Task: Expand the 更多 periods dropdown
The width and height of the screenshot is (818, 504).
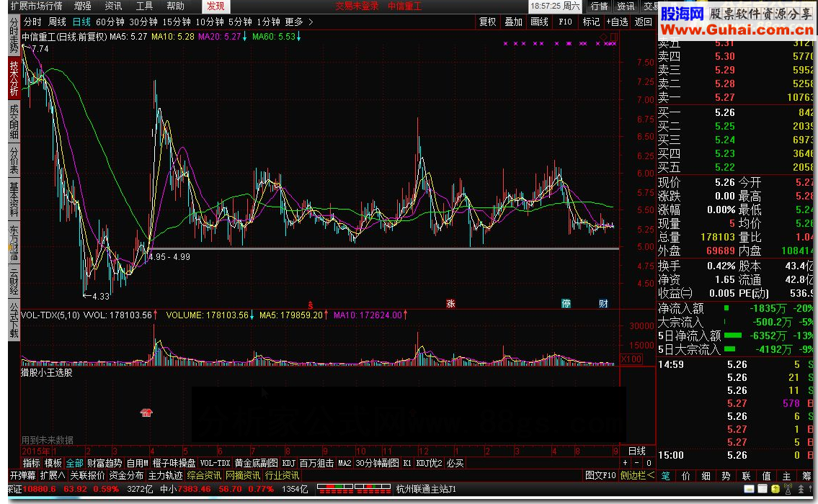Action: coord(299,22)
